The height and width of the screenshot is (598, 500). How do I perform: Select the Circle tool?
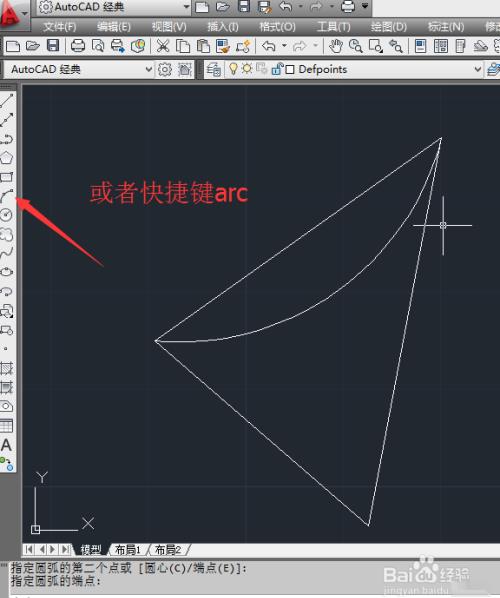[x=7, y=215]
